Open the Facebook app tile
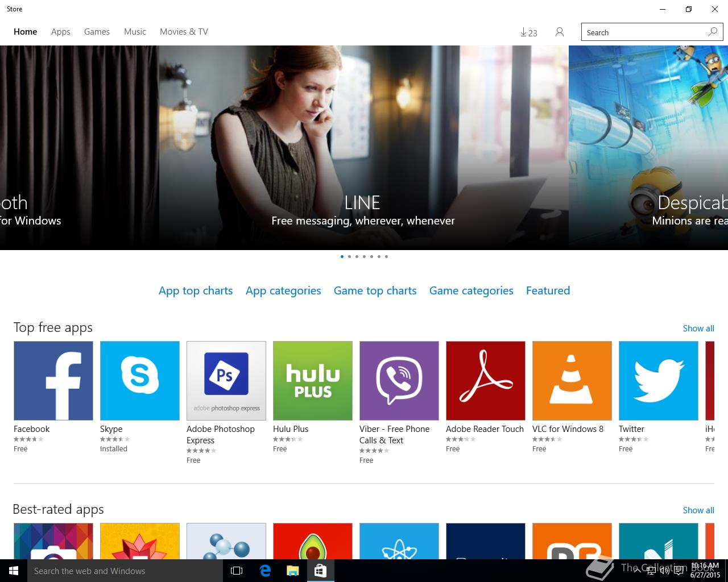The image size is (728, 582). point(53,381)
